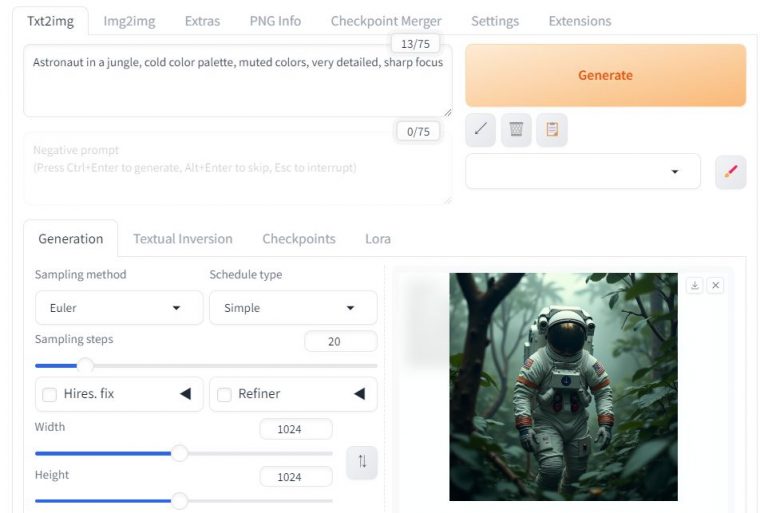The image size is (768, 513).
Task: Open the styles dropdown below Generate
Action: (x=582, y=172)
